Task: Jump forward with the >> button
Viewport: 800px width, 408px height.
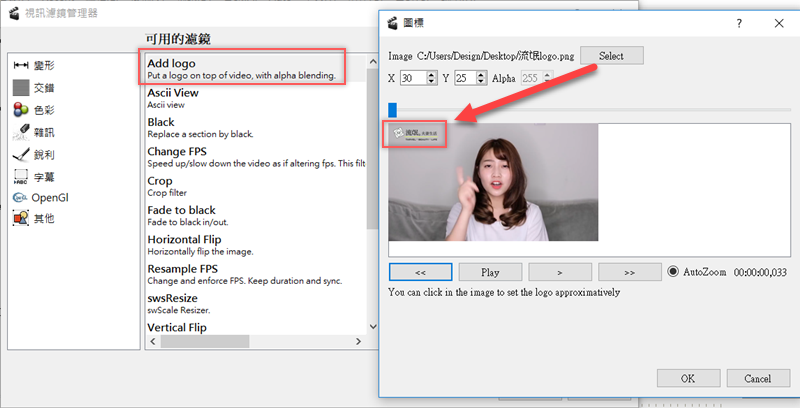Action: tap(630, 272)
